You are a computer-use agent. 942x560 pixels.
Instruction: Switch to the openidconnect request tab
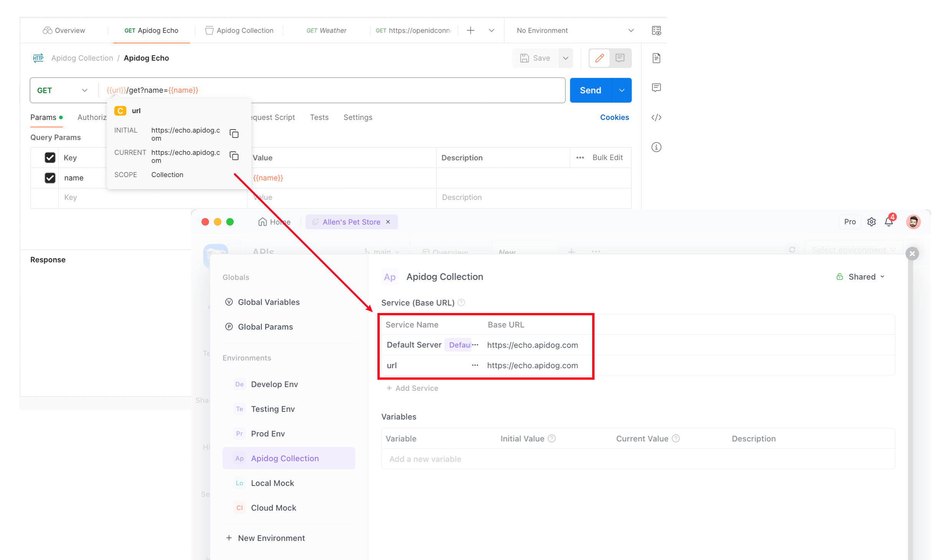pos(413,30)
